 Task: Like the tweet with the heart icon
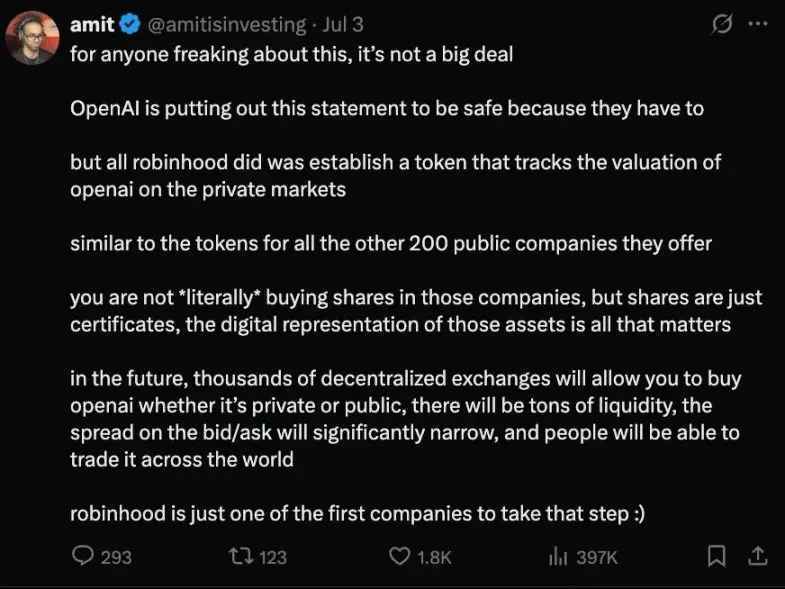399,556
